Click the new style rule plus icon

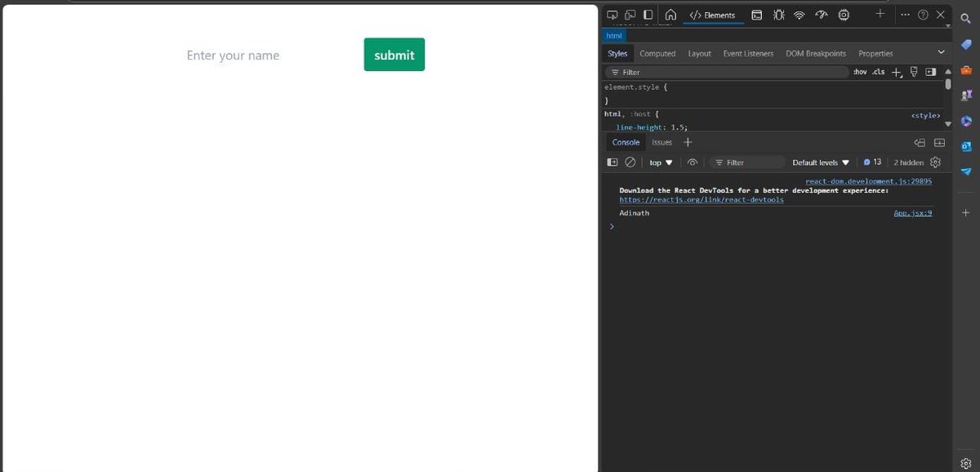point(896,72)
